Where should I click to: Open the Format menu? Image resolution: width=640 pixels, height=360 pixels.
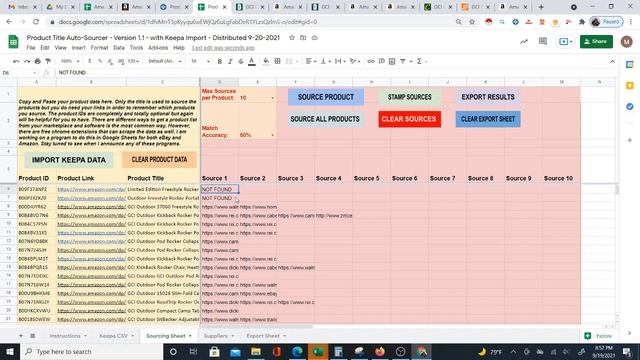(x=99, y=48)
